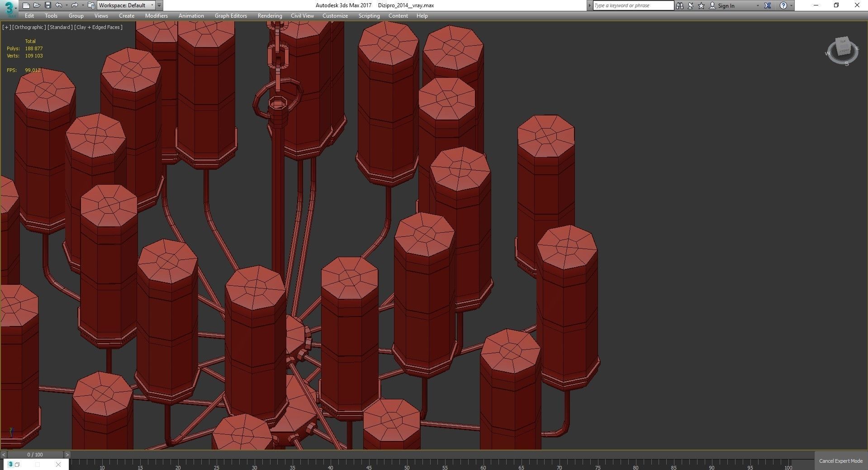Step the time slider forward one frame
The height and width of the screenshot is (470, 868).
[x=67, y=455]
